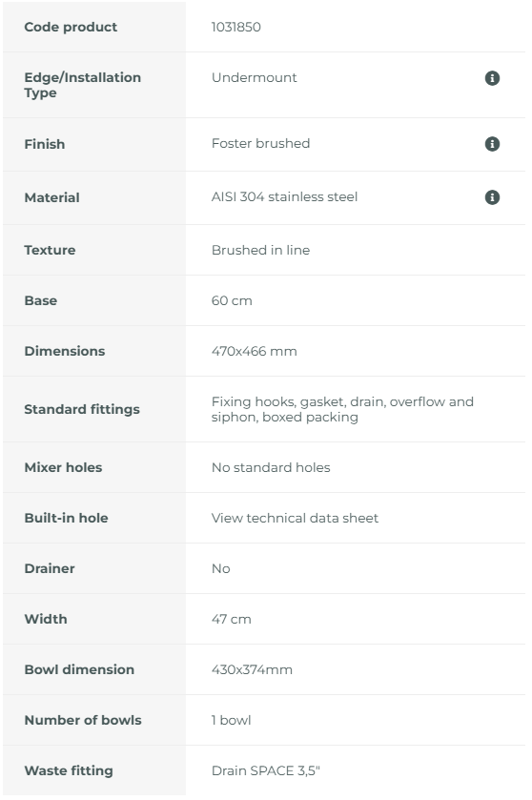Screen dimensions: 532x800
Task: Click the Standard fittings description text
Action: [x=342, y=409]
